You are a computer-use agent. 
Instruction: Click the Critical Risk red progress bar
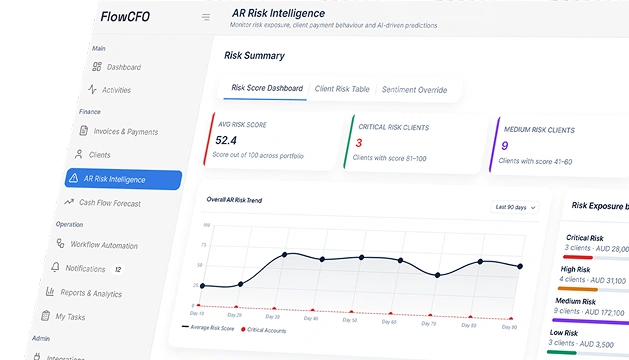pos(578,257)
